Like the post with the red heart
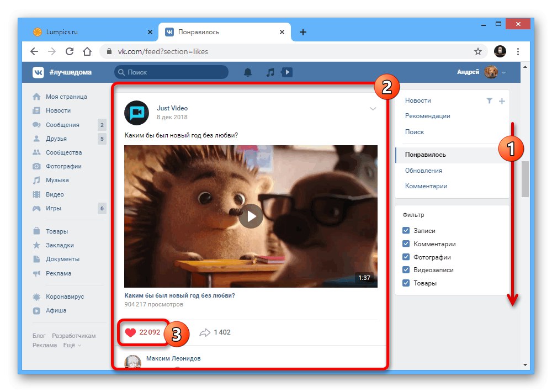 point(131,332)
